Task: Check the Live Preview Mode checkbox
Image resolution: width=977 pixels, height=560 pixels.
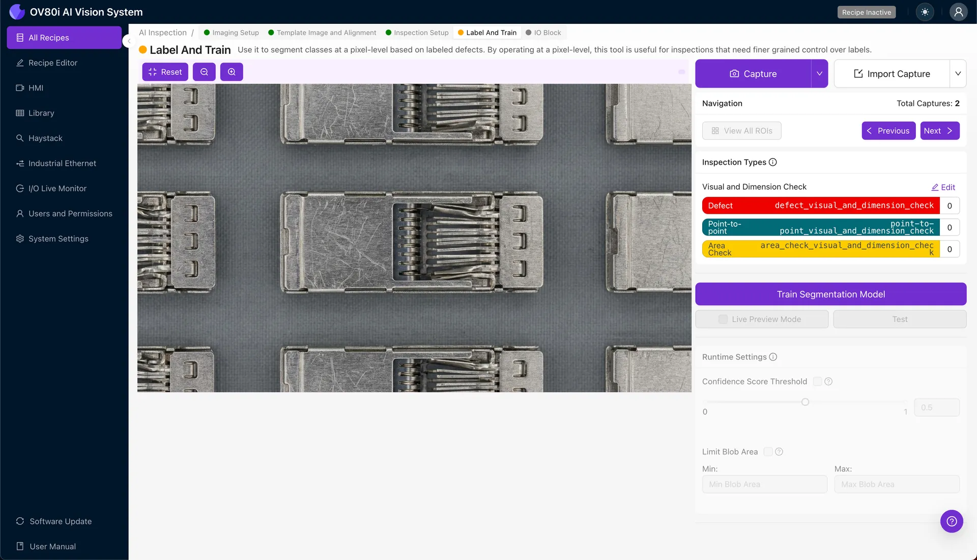Action: click(x=723, y=319)
